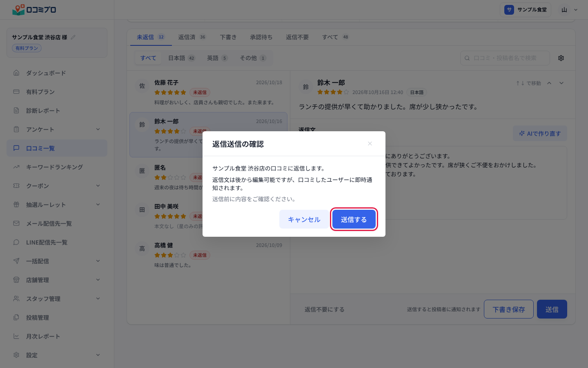Click the 抽選ルーレット gift icon
Viewport: 588px width, 368px height.
tap(16, 204)
